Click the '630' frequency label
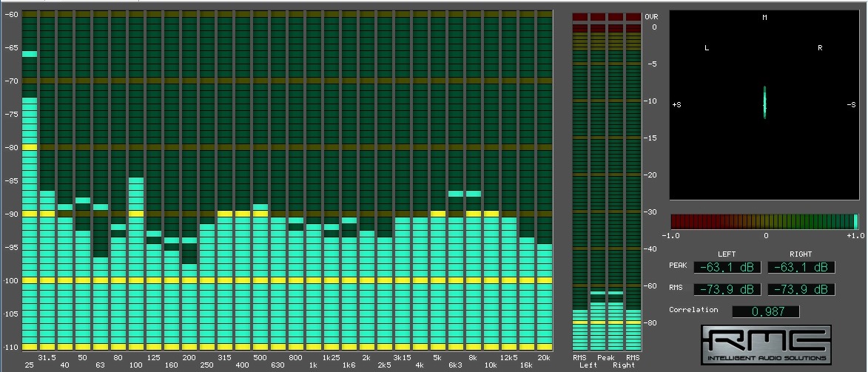868x372 pixels. 277,365
